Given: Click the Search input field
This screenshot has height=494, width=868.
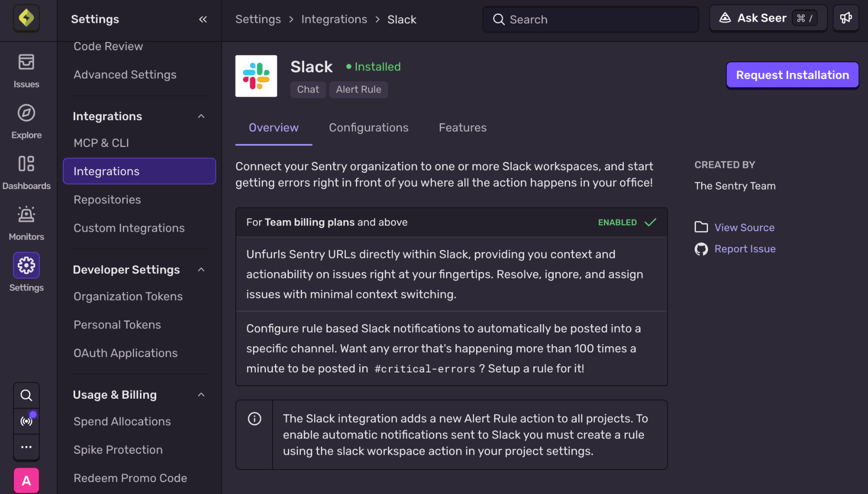Looking at the screenshot, I should (x=591, y=19).
